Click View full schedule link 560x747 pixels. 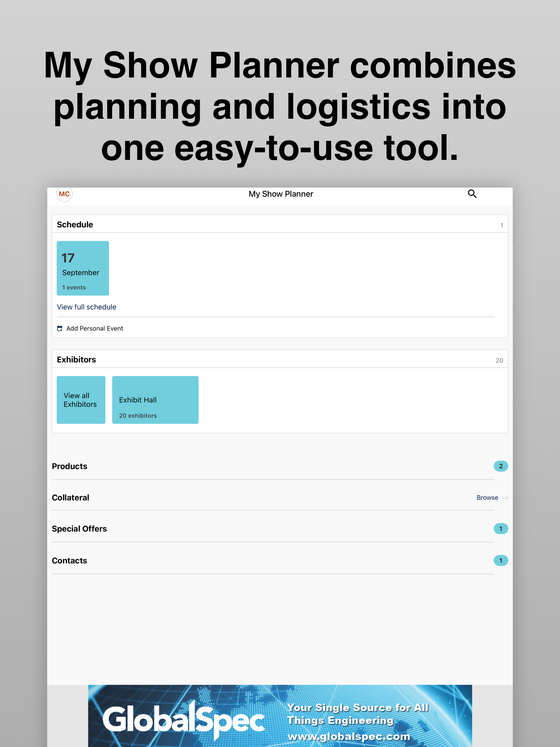(86, 307)
